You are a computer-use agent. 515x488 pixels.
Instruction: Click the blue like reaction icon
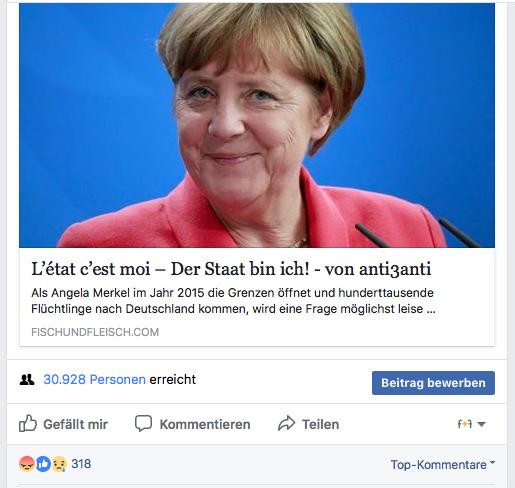[43, 464]
